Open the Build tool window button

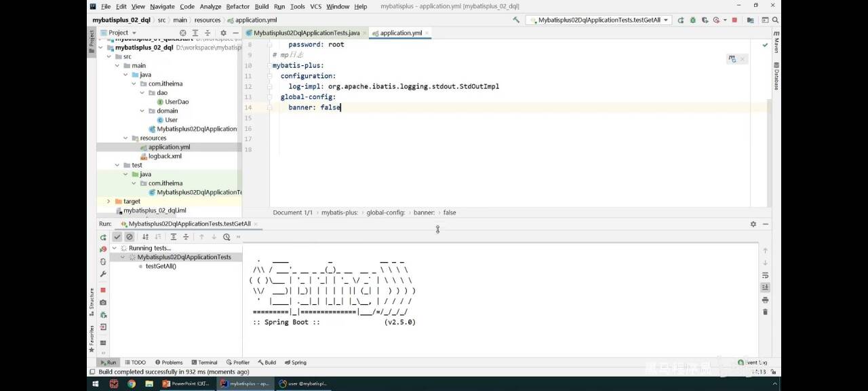[267, 362]
